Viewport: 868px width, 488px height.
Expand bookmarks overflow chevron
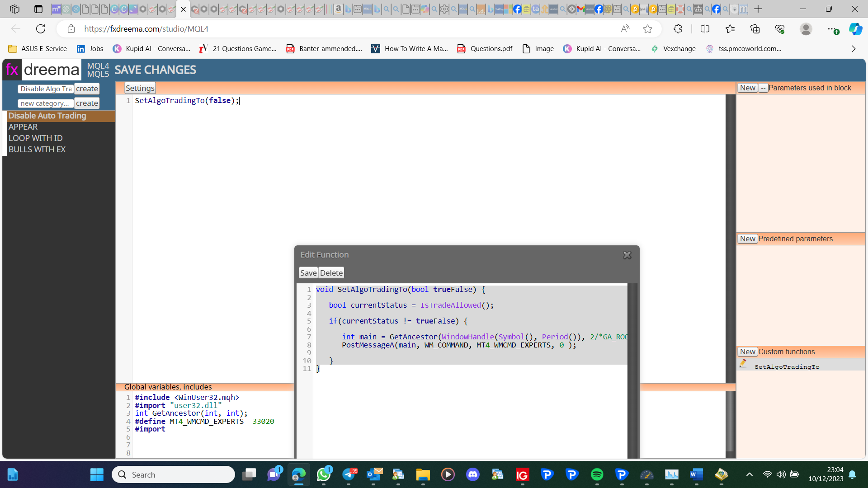click(854, 49)
